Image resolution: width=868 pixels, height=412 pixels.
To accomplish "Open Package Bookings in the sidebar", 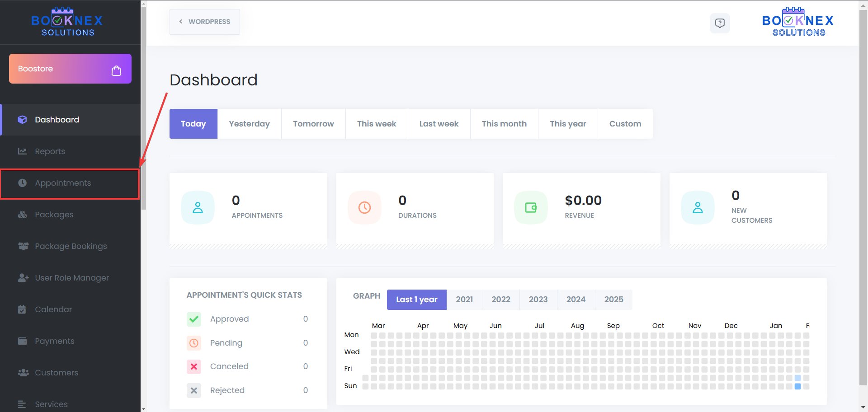I will 71,246.
